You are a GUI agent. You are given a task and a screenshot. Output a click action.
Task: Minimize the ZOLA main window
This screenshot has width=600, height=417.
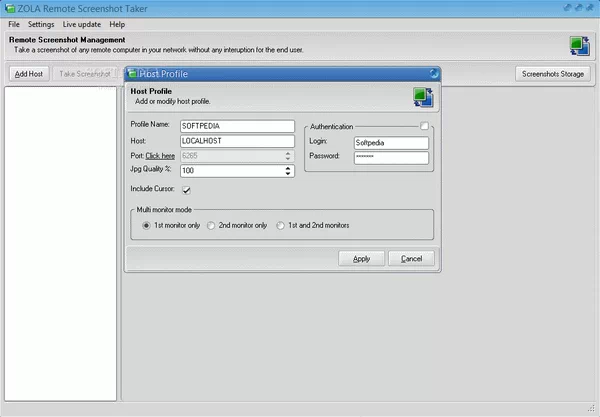click(x=567, y=8)
